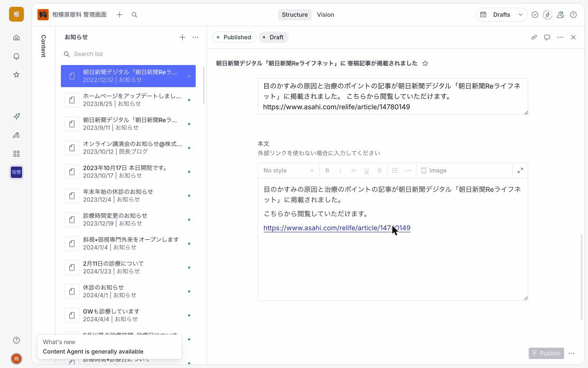Favorite the document with star icon
588x368 pixels.
tap(425, 64)
